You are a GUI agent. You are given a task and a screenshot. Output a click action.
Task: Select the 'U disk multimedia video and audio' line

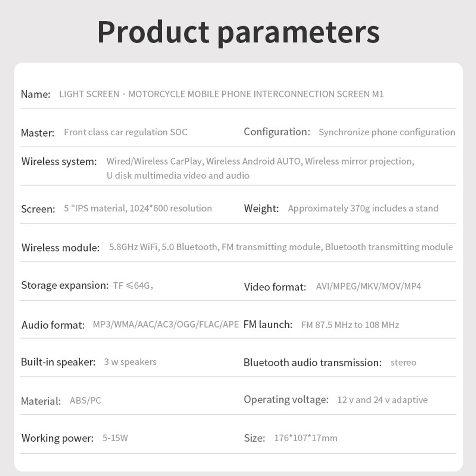(x=178, y=175)
